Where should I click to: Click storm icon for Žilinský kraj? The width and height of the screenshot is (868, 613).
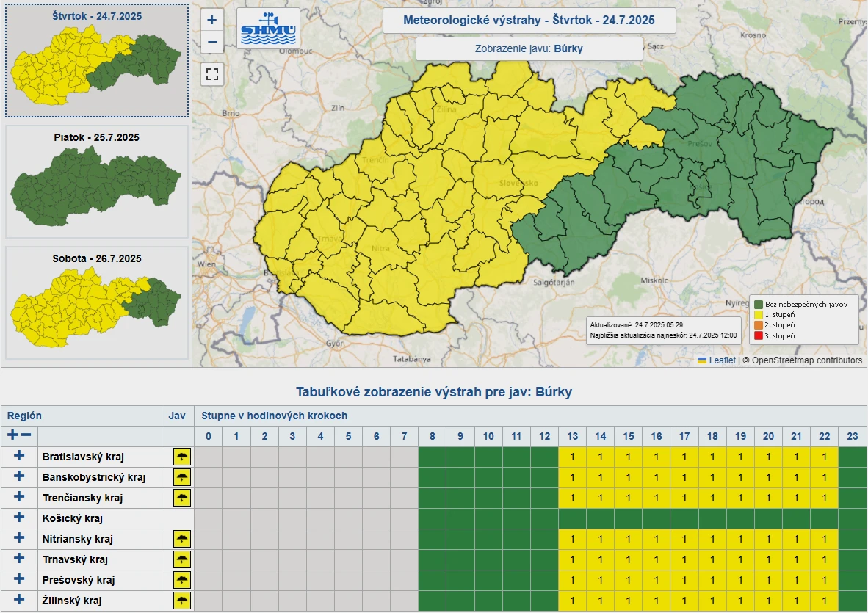pos(181,601)
